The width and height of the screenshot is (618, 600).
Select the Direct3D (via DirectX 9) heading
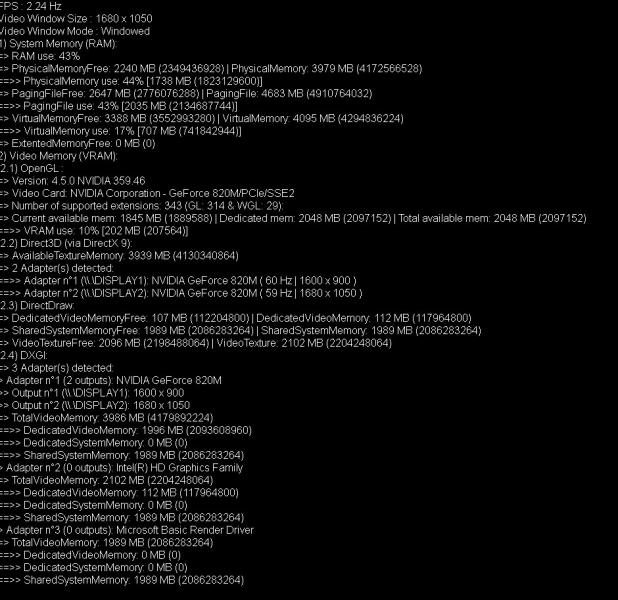(x=66, y=243)
